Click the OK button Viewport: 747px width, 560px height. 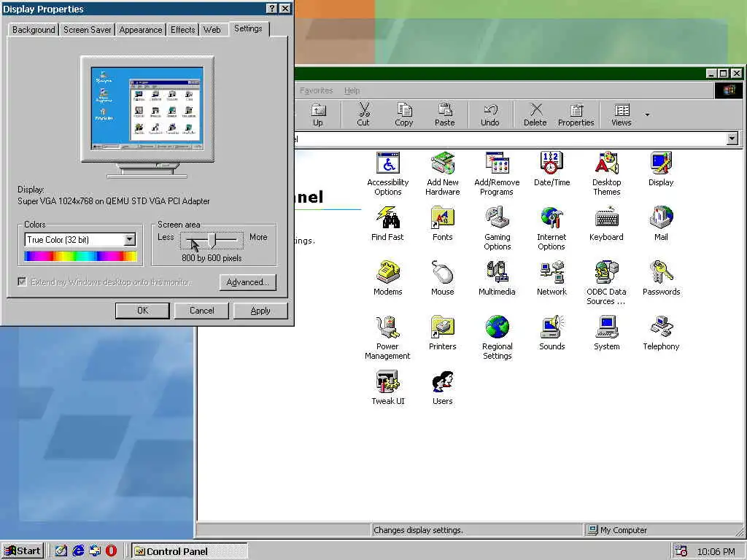tap(142, 311)
